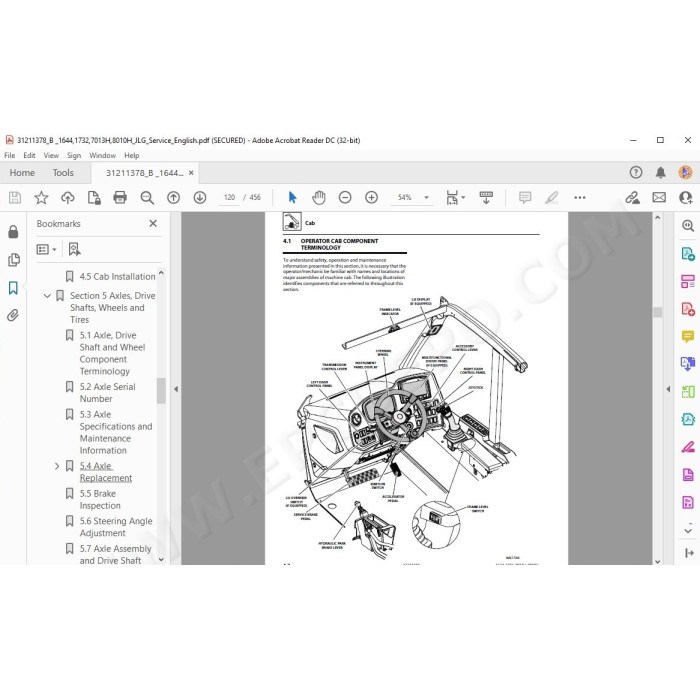Zoom out with minus icon

click(345, 197)
